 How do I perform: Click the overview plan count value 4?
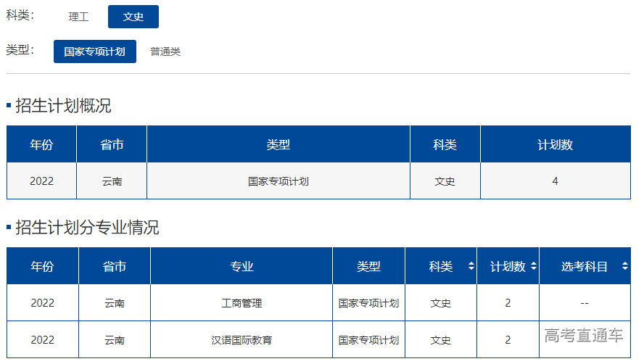555,181
